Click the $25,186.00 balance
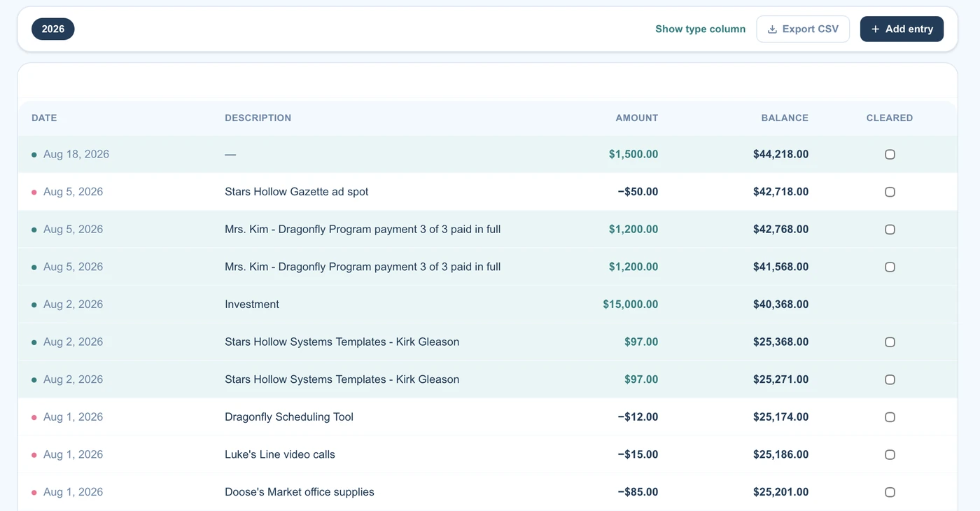The image size is (980, 511). 780,454
